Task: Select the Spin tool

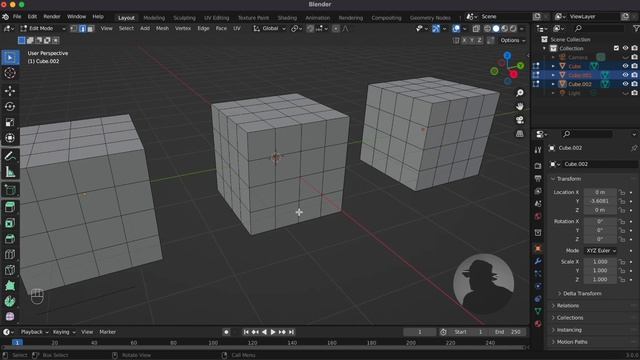Action: [10, 301]
